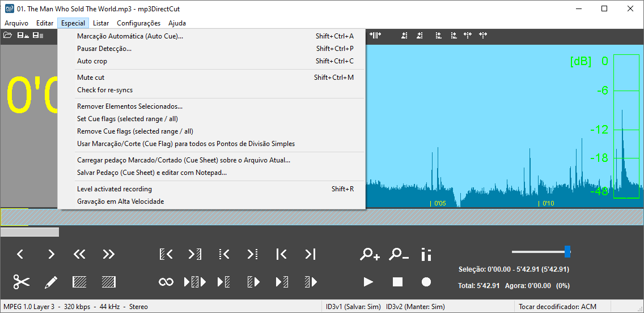Click right arrow with dotted line icon
The image size is (644, 313).
(x=253, y=254)
